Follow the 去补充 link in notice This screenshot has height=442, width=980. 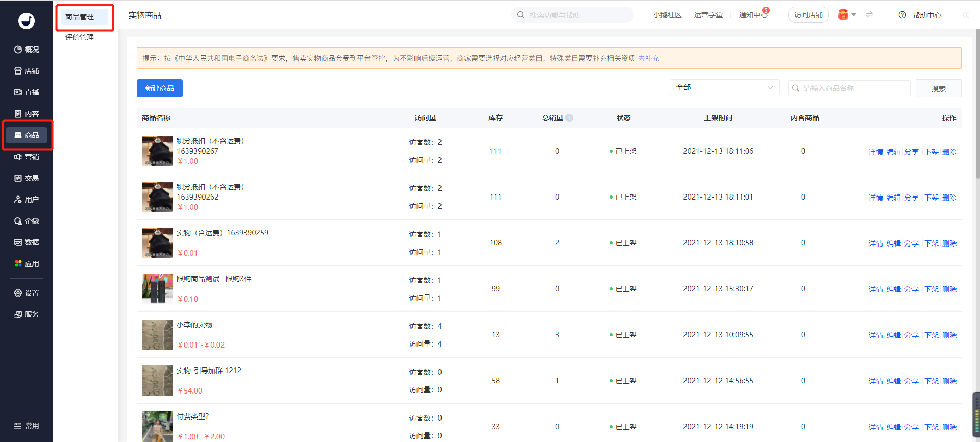click(x=649, y=58)
